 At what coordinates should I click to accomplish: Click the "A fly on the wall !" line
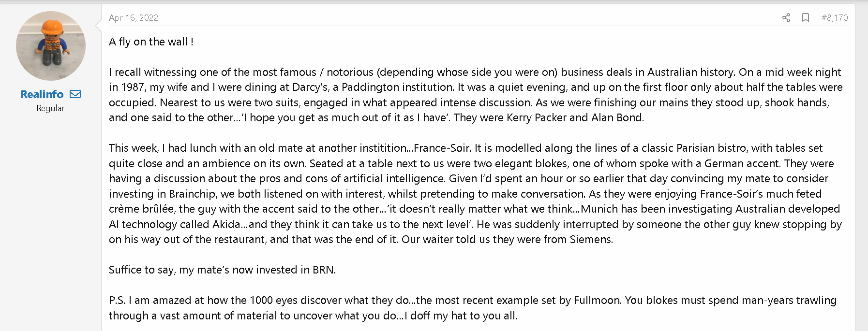point(151,42)
